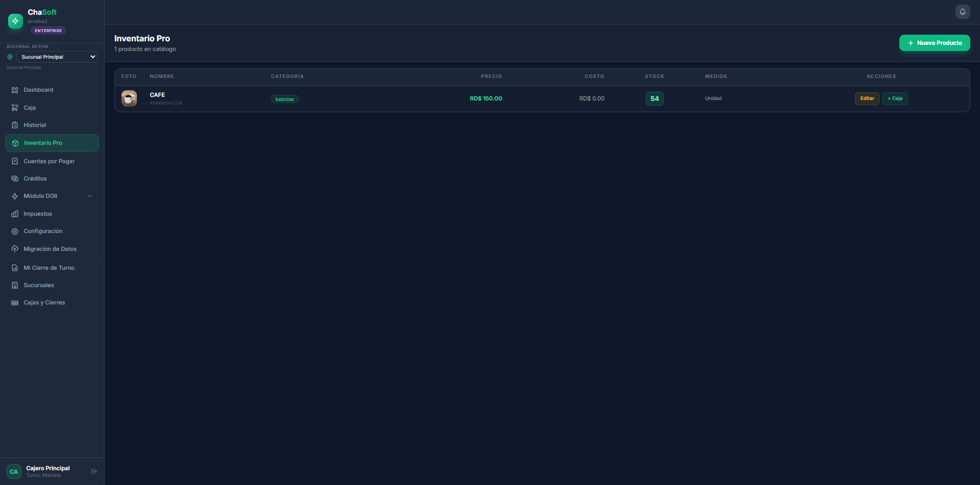Click the Nuevo Producto button
980x485 pixels.
[935, 43]
